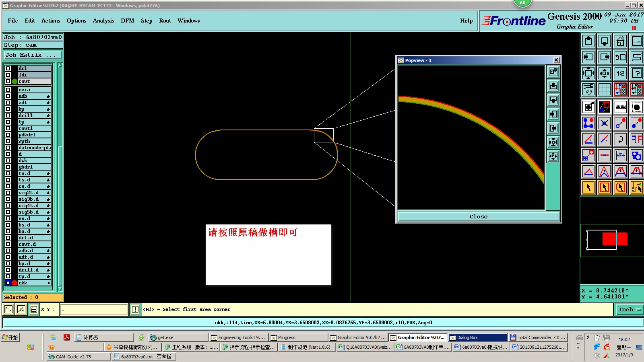Toggle the checkbox for rout layer

point(8,81)
